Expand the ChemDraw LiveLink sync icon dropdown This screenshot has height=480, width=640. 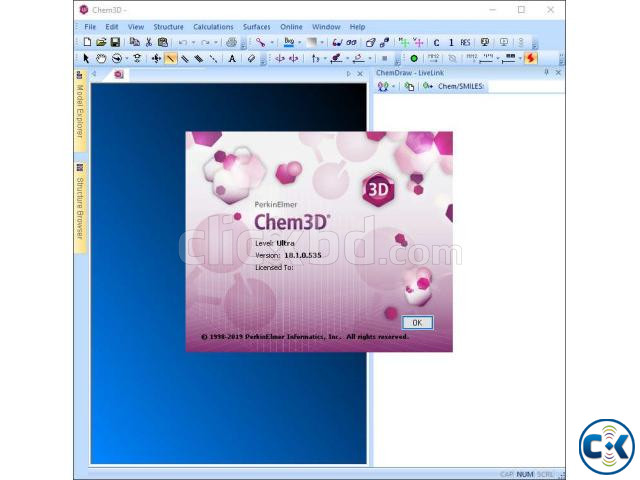[393, 86]
